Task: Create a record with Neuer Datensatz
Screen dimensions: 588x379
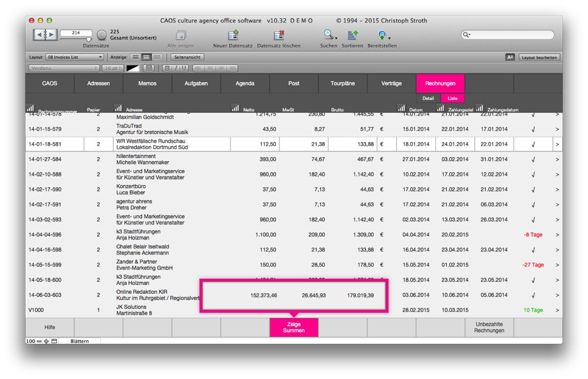Action: (233, 35)
